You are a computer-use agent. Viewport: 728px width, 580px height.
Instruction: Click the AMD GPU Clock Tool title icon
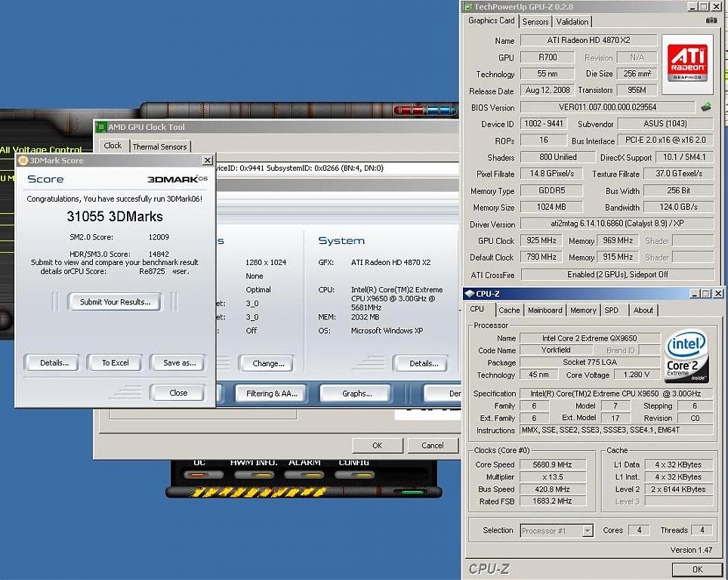point(101,127)
